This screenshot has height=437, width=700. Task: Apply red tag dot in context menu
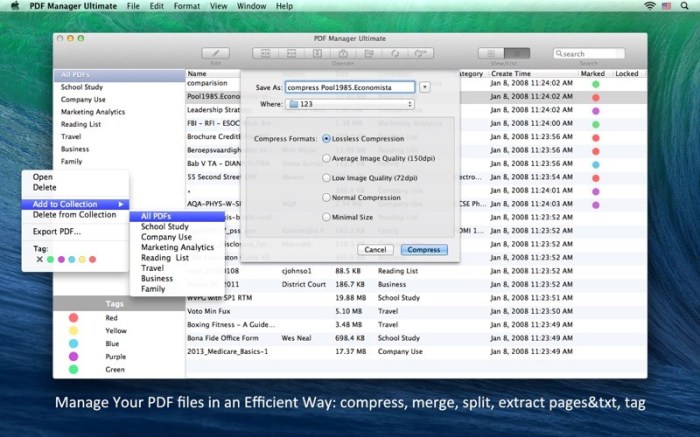point(92,259)
